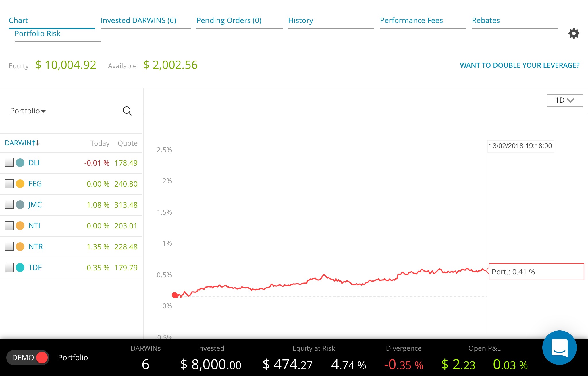Switch to Invested DARWINS (6) tab
This screenshot has width=588, height=376.
pos(138,20)
